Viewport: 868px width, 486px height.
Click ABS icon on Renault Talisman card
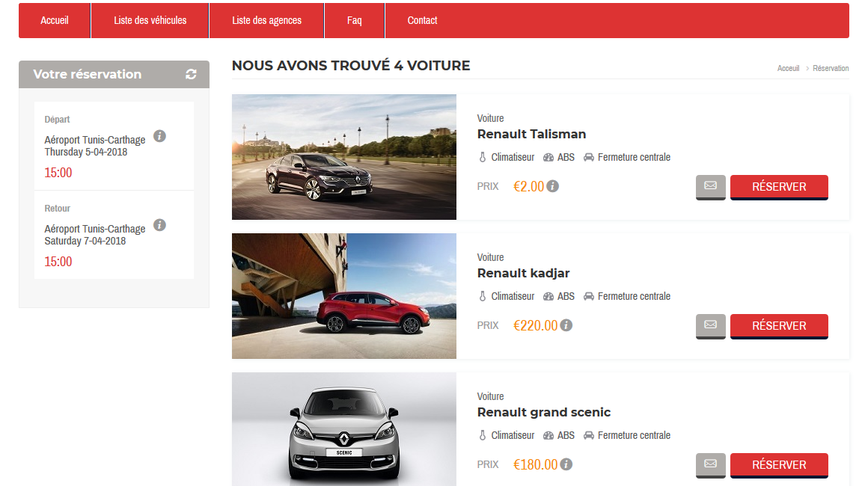548,158
